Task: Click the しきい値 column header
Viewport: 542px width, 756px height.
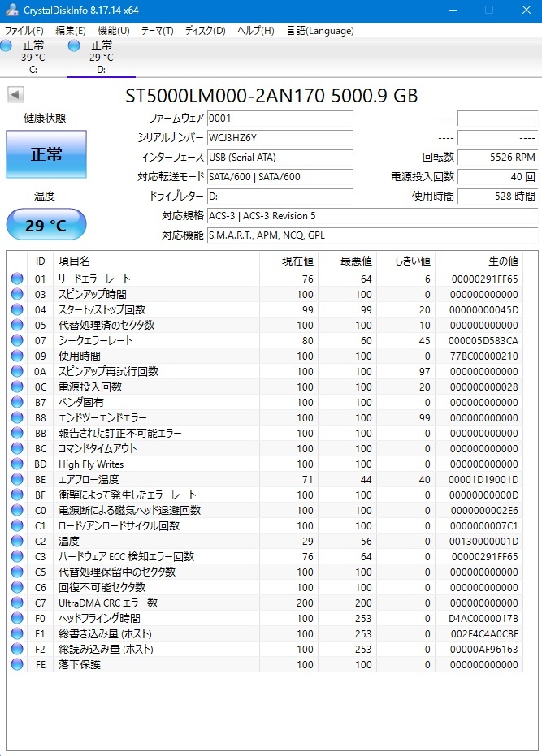Action: pyautogui.click(x=406, y=261)
